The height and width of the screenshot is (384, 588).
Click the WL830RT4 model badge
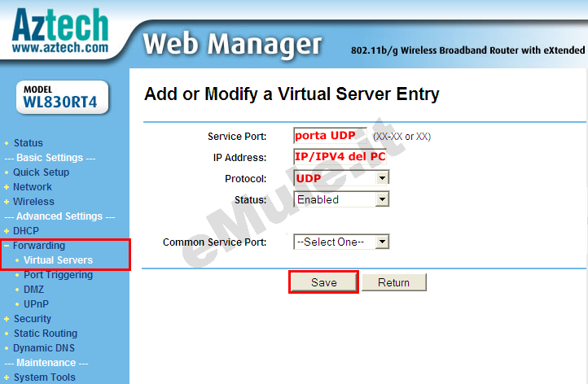[x=63, y=98]
